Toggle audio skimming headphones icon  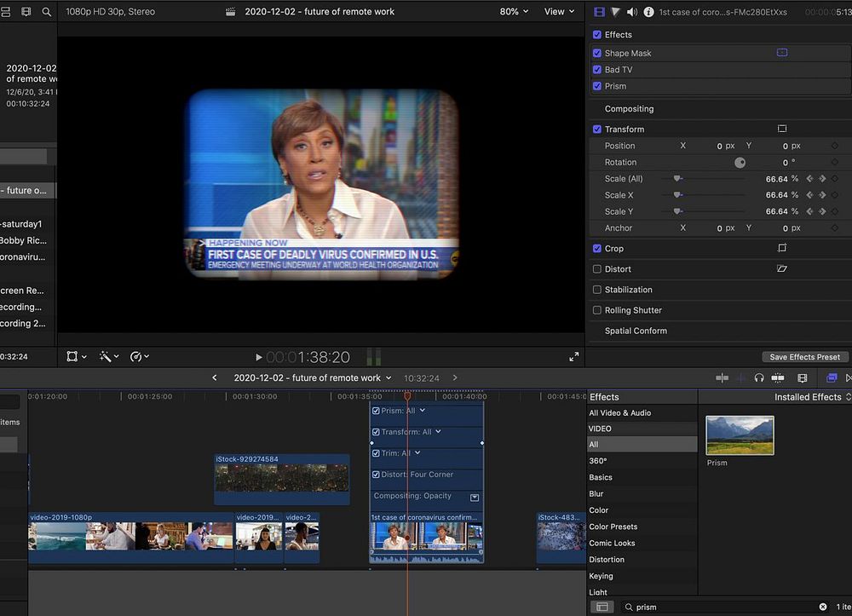759,378
